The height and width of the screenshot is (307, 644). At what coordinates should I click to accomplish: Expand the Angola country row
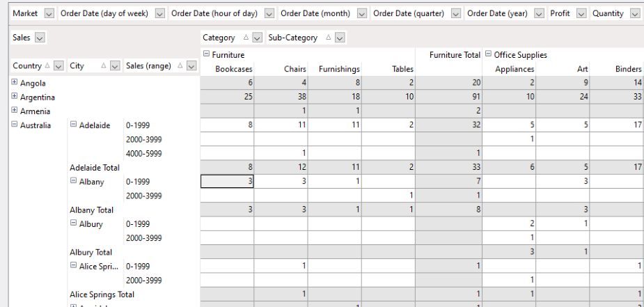[15, 83]
